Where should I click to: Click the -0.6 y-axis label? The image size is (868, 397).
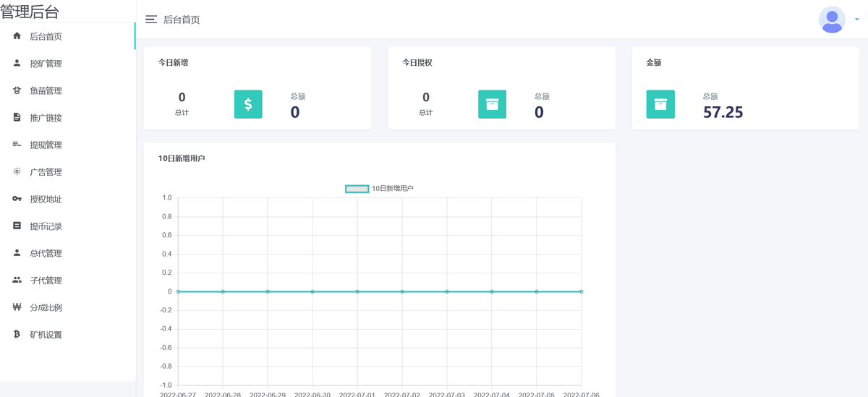166,347
